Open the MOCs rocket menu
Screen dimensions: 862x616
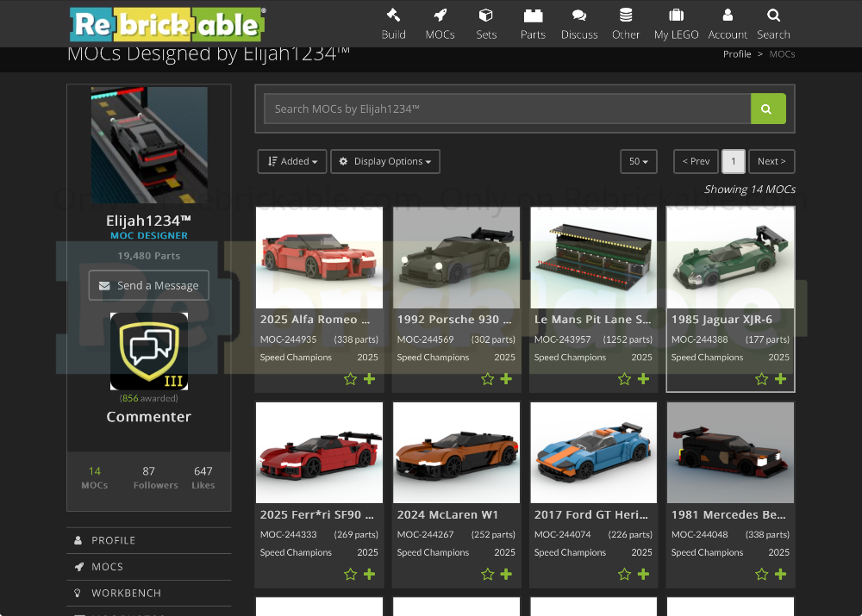(440, 24)
